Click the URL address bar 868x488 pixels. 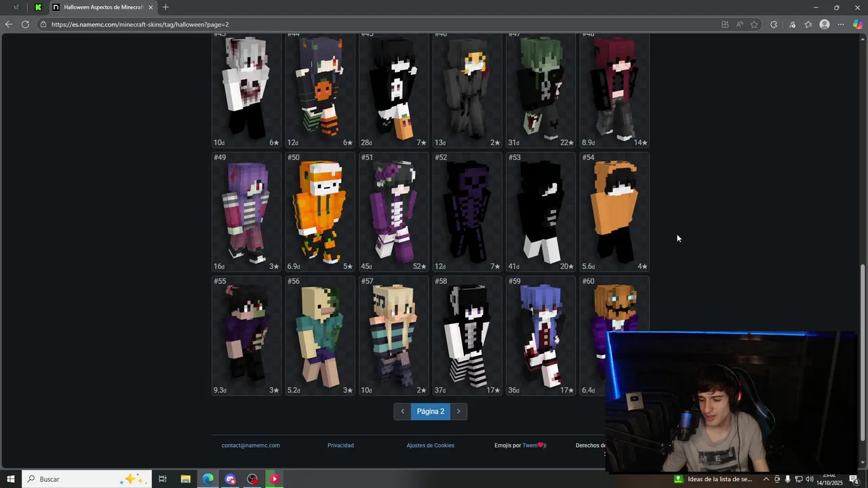380,24
